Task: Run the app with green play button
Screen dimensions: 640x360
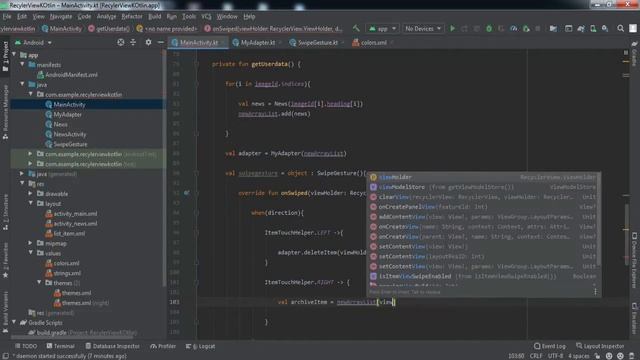Action: [x=452, y=29]
